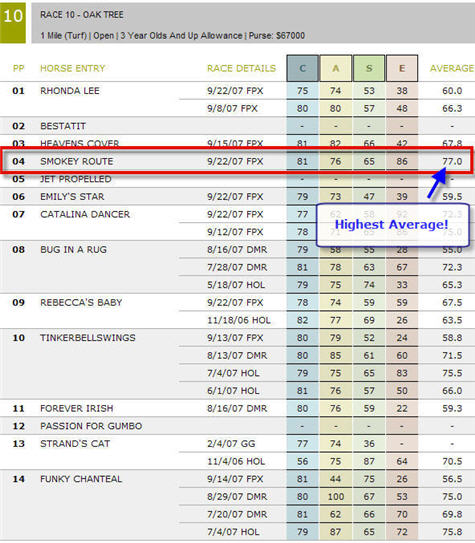The width and height of the screenshot is (475, 543).
Task: Select horse FOREVER IRISH
Action: pyautogui.click(x=77, y=409)
